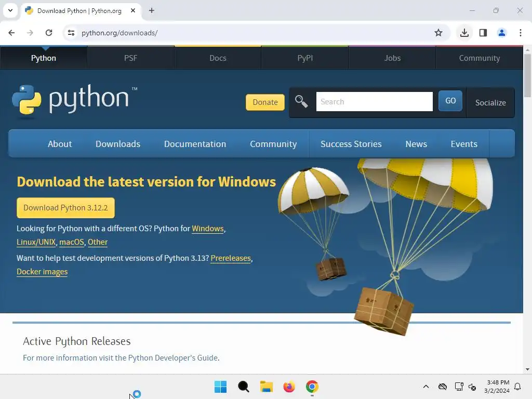Click Download Python 3.12.2 button

(65, 208)
